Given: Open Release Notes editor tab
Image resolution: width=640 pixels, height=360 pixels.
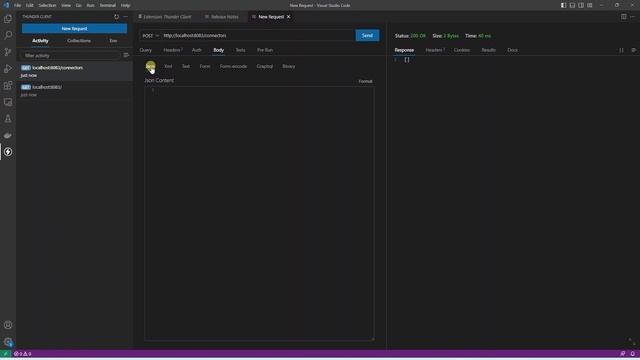Looking at the screenshot, I should point(222,17).
